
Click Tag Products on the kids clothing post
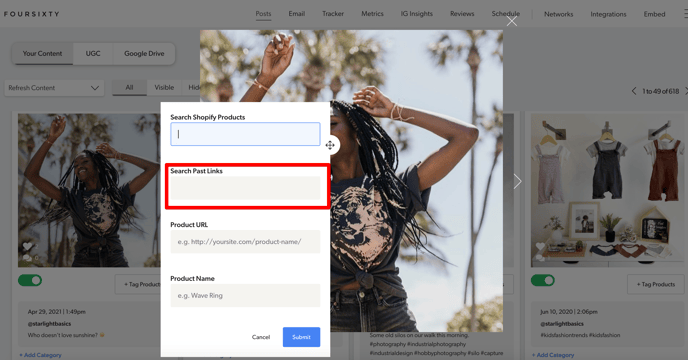pyautogui.click(x=656, y=284)
